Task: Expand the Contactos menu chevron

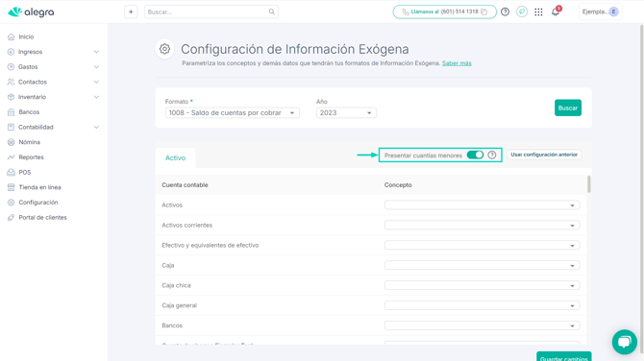Action: tap(96, 82)
